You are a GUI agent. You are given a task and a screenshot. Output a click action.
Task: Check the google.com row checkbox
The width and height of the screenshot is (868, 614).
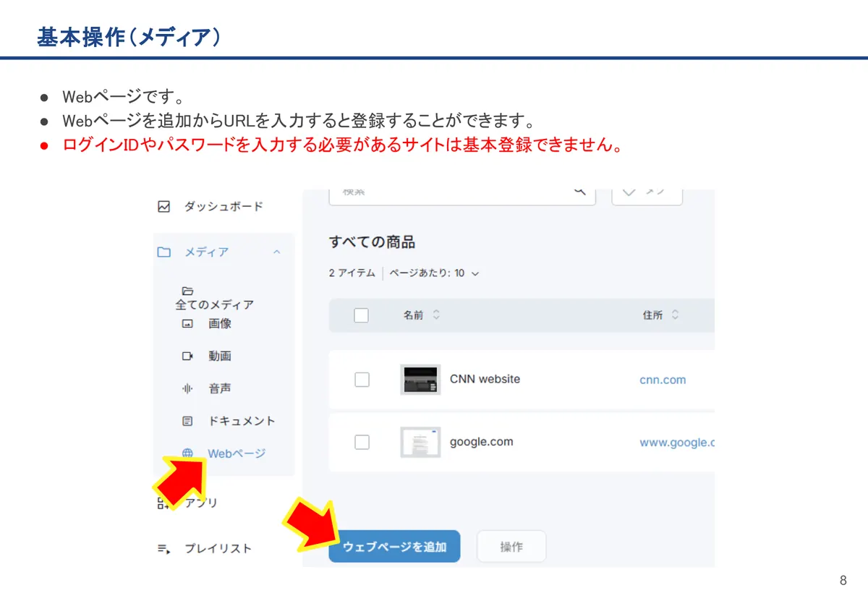[x=362, y=443]
